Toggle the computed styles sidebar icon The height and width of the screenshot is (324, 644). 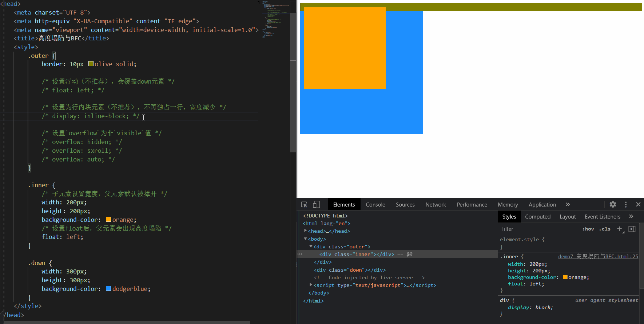(x=632, y=229)
